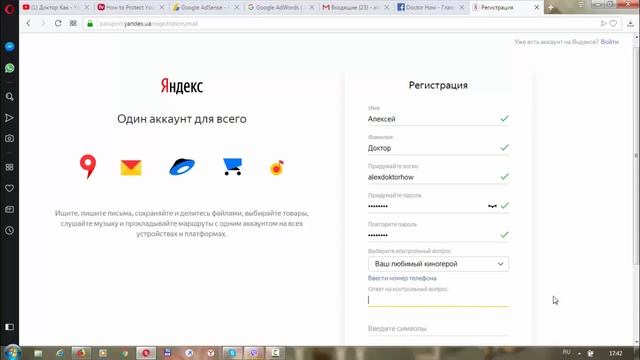Click the Yandex Disk saucer icon
This screenshot has width=640, height=360.
click(x=182, y=167)
